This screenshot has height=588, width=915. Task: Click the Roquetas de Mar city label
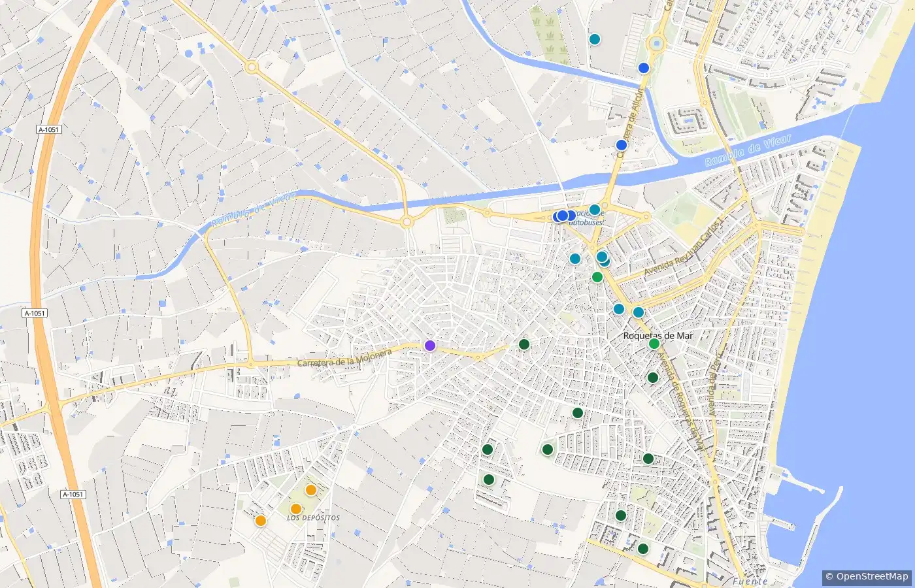(658, 336)
